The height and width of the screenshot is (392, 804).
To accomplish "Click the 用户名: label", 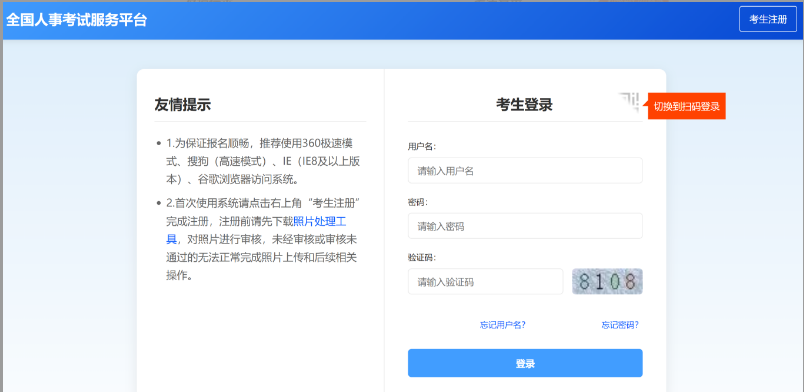I will (x=421, y=146).
